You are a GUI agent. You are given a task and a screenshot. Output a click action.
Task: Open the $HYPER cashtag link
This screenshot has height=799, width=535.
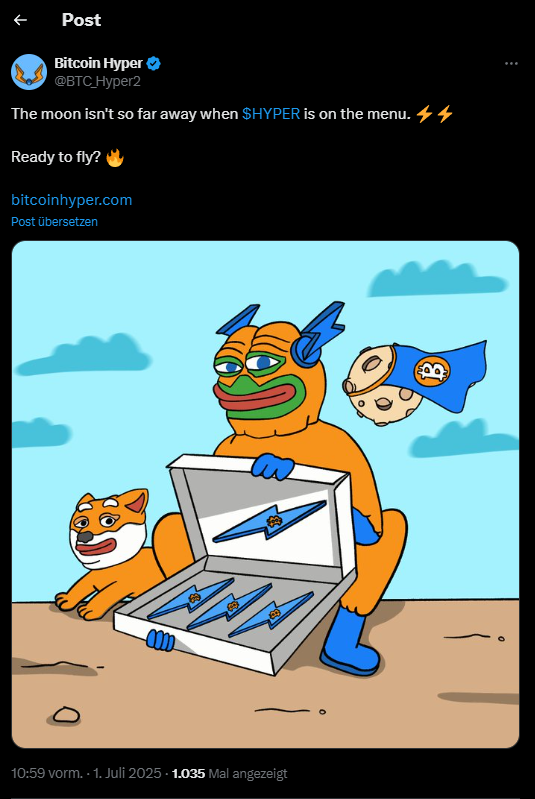pos(271,114)
